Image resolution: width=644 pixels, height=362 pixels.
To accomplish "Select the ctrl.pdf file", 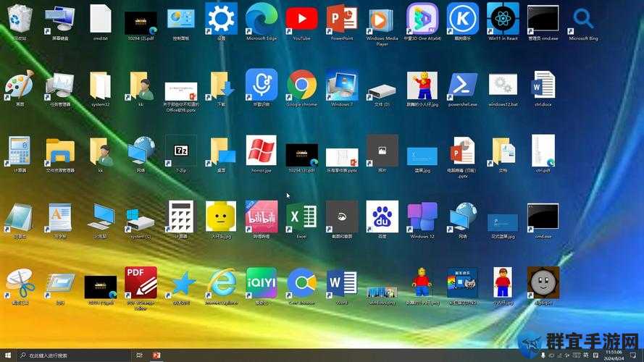I will coord(543,151).
